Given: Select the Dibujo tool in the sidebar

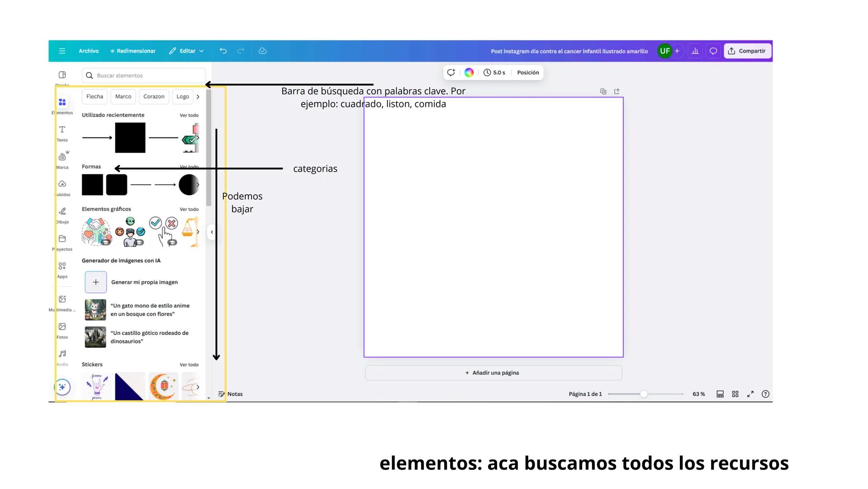Looking at the screenshot, I should pyautogui.click(x=62, y=215).
